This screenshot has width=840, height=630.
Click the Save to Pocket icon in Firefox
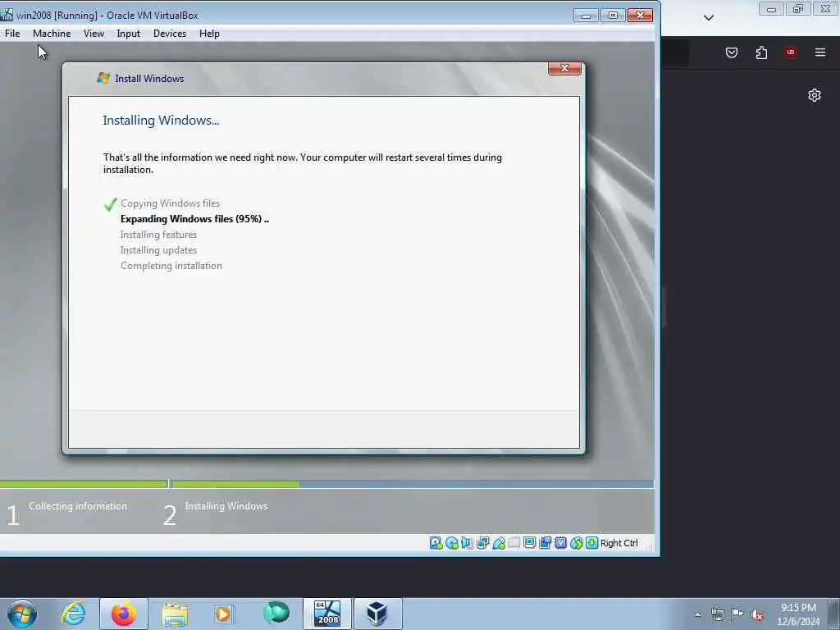pos(732,52)
